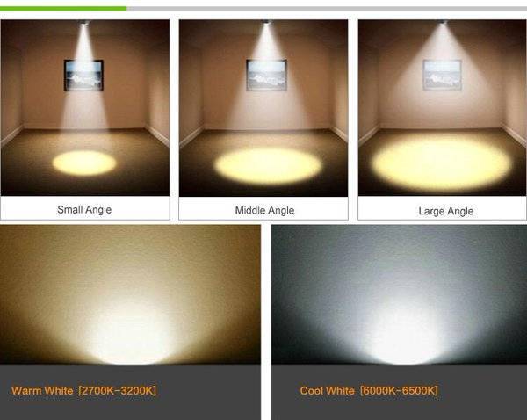
Task: Open the Middle Angle room thumbnail
Action: pos(263,108)
